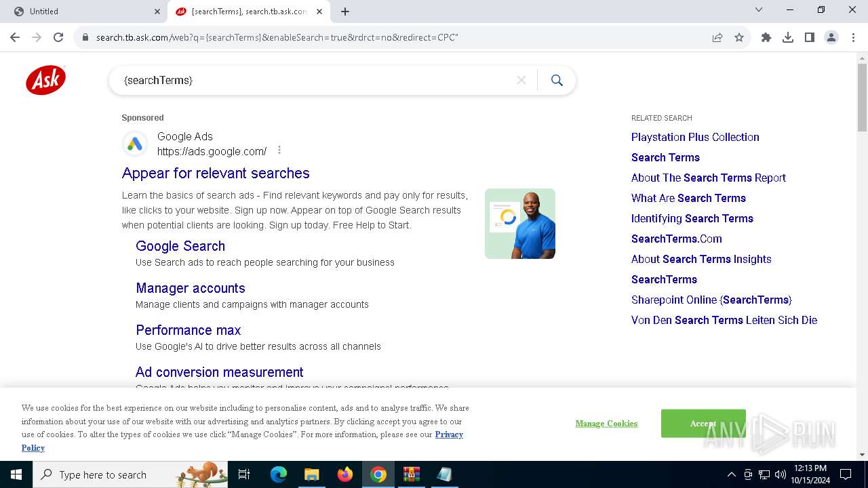Open volume control in tray

[x=781, y=474]
